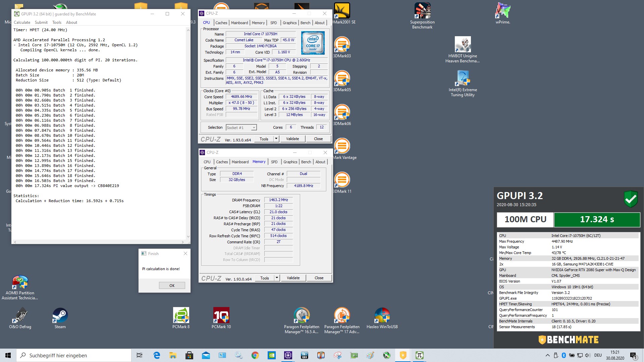Screen dimensions: 644x362
Task: Click the volume tray icon
Action: pos(588,355)
